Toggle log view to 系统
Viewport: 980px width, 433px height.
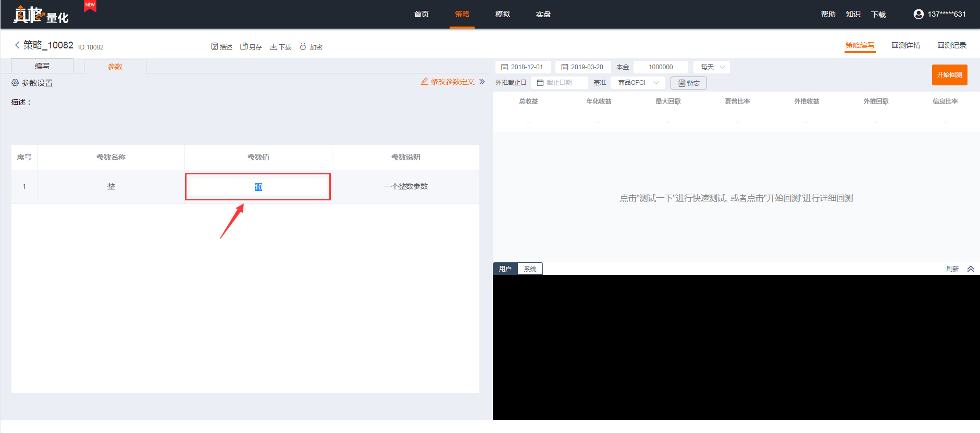point(530,269)
